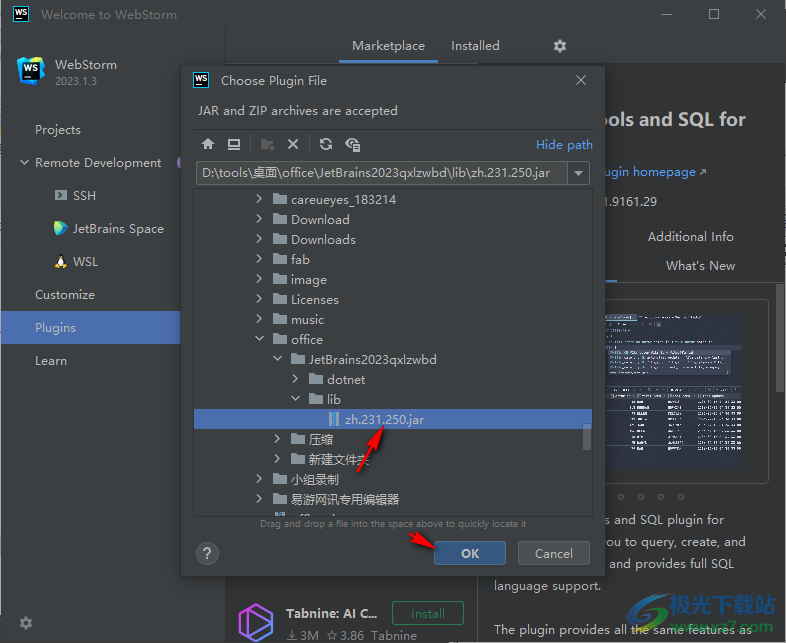Click the Tabnine plugin logo
The height and width of the screenshot is (643, 786).
pyautogui.click(x=256, y=622)
